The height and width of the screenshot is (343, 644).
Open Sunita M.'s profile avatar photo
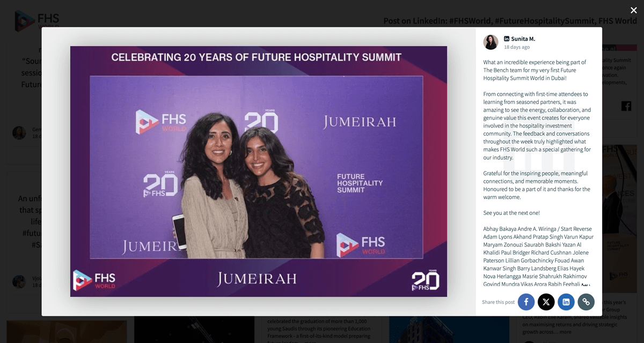pyautogui.click(x=491, y=42)
